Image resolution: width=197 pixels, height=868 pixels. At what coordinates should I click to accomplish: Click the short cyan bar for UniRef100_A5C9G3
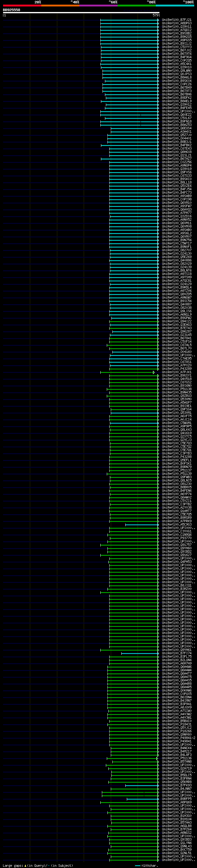coord(142,525)
